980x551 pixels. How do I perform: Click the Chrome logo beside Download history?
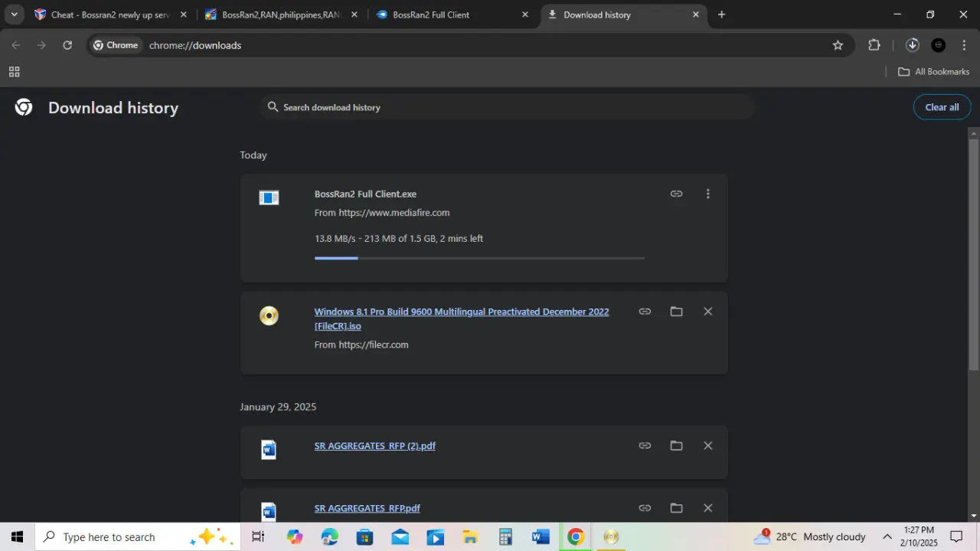pos(24,107)
